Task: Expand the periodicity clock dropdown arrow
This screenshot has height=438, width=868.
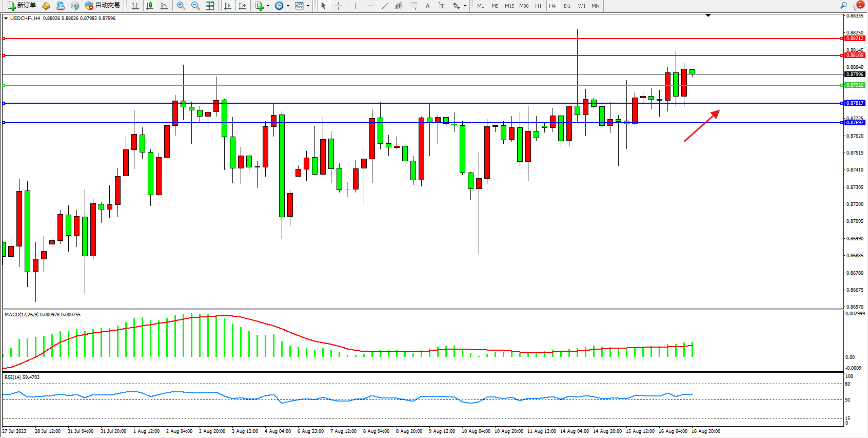Action: (x=288, y=6)
